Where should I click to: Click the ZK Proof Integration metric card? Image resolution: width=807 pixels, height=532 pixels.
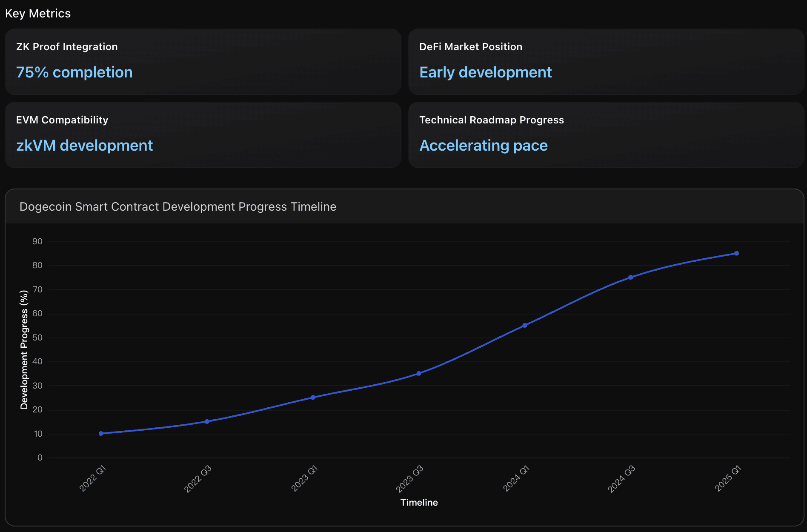(x=203, y=62)
